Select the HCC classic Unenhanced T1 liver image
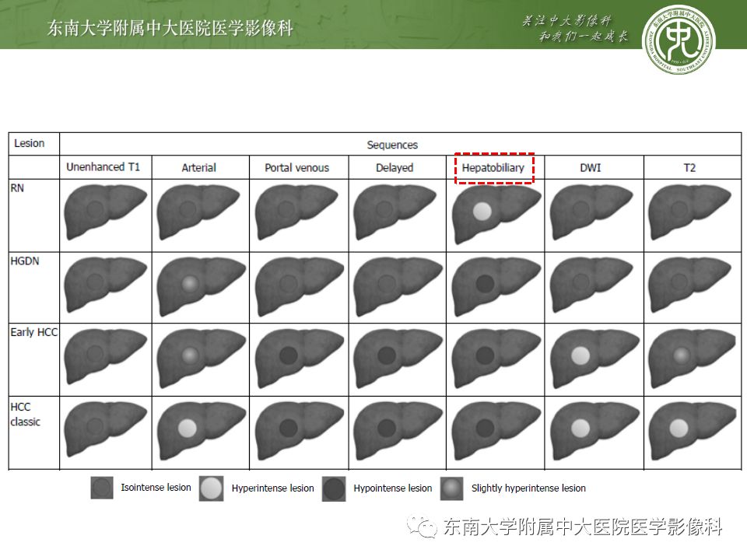Viewport: 747px width, 560px height. click(105, 429)
